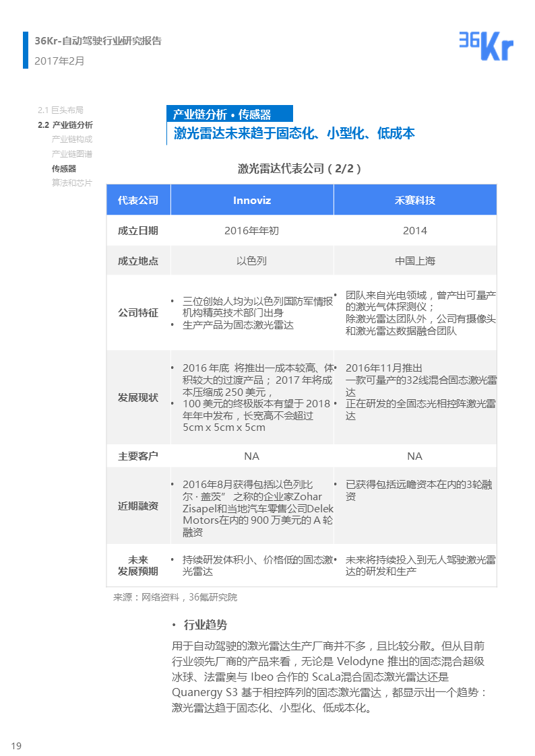Click the '近期融资' row label
Viewport: 535px width, 756px height.
(x=138, y=506)
